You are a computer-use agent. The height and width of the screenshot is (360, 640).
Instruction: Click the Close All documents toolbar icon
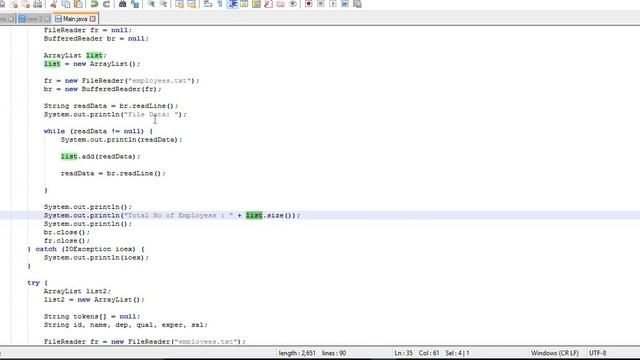click(26, 4)
